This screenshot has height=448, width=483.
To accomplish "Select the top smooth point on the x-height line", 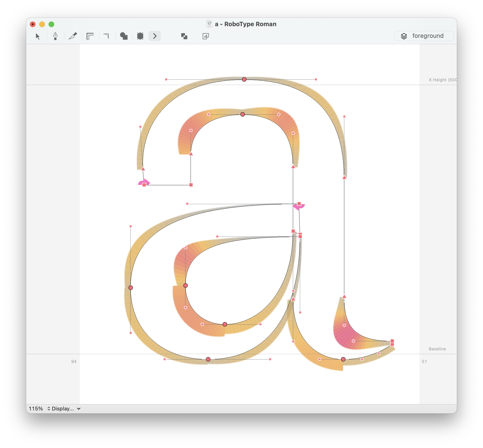I will tap(244, 79).
